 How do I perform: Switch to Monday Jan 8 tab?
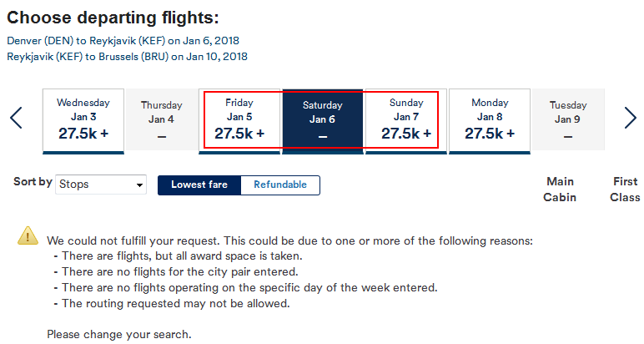[490, 121]
